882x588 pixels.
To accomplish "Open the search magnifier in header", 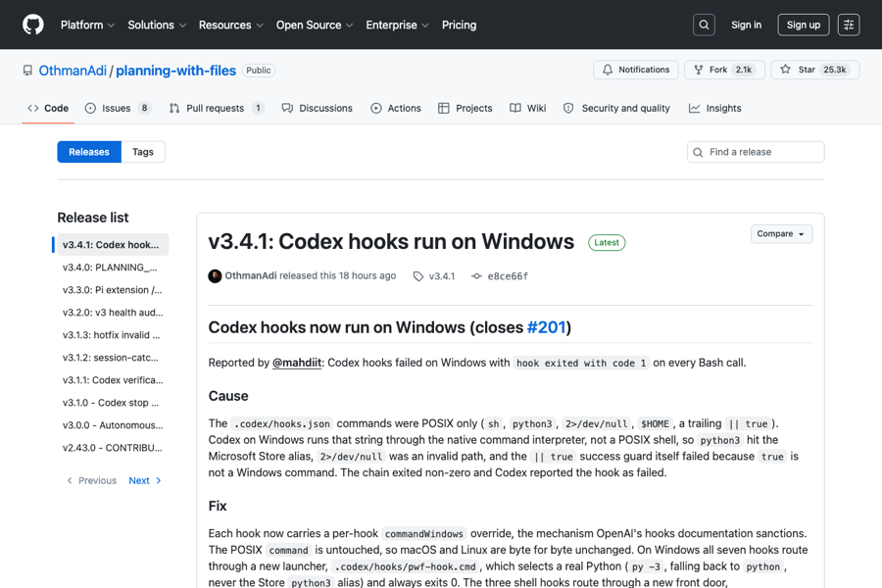I will coord(704,24).
